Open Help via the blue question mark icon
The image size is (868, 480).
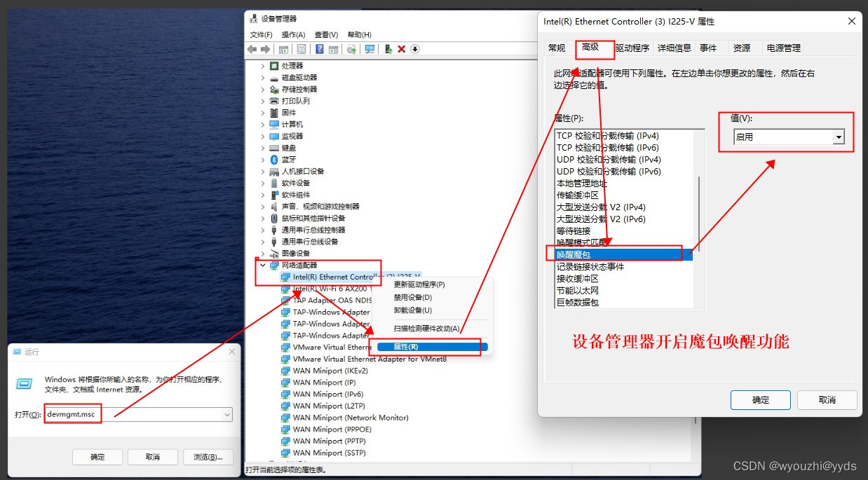(x=320, y=49)
